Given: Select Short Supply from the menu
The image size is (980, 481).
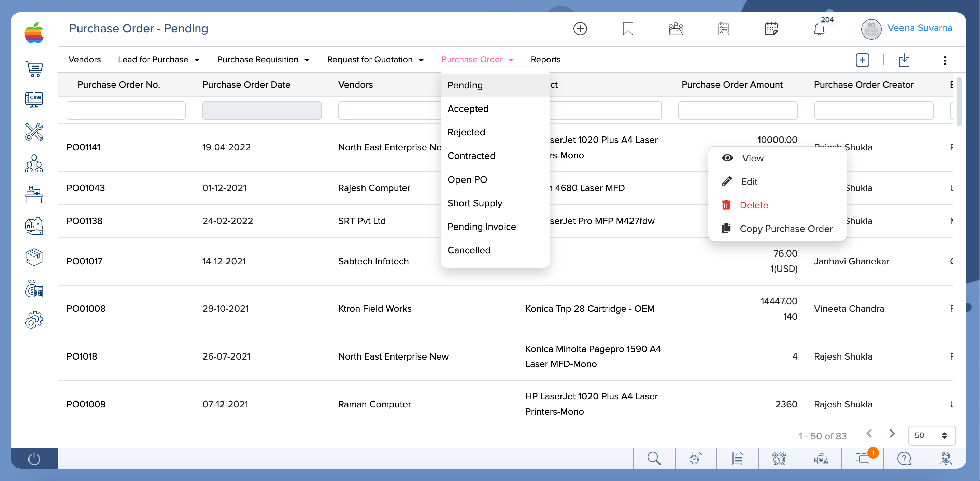Looking at the screenshot, I should pyautogui.click(x=495, y=203).
